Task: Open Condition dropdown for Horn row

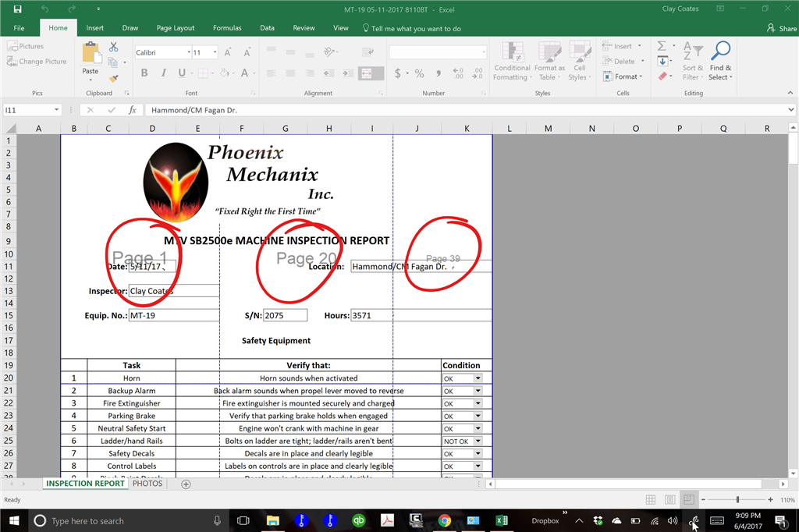Action: pos(478,378)
